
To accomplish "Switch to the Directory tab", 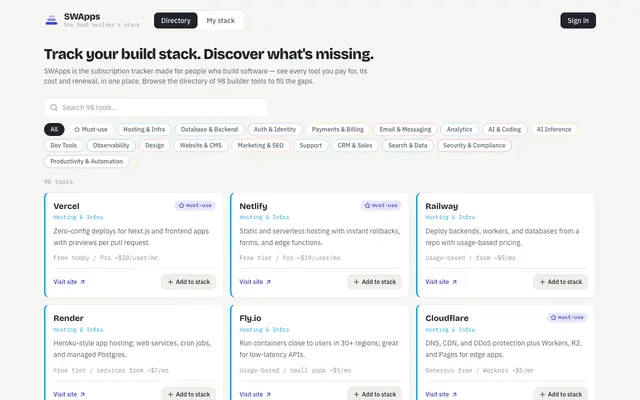I will point(176,20).
